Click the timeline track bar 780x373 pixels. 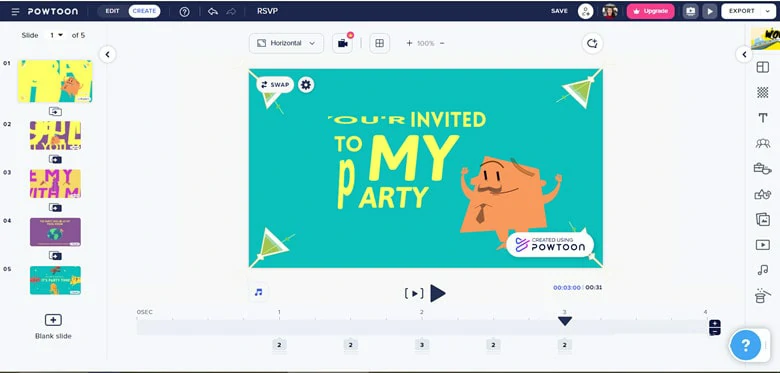[422, 327]
